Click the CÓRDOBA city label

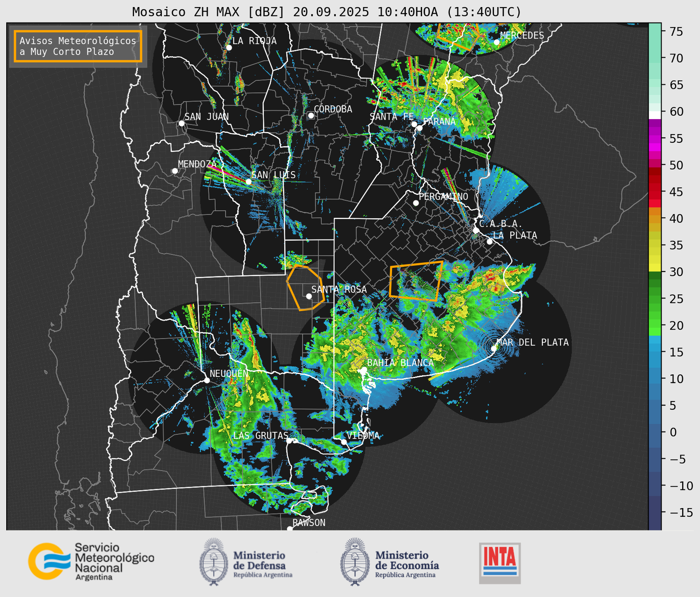(x=333, y=109)
